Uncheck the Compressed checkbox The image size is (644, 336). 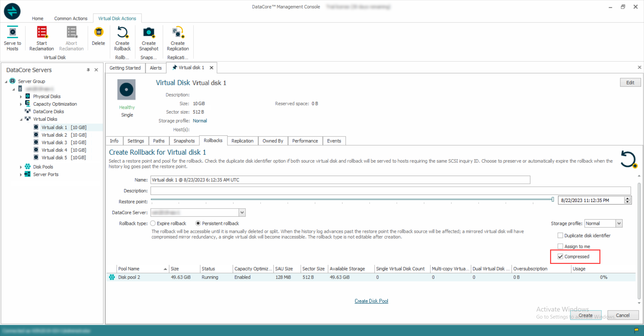click(560, 257)
